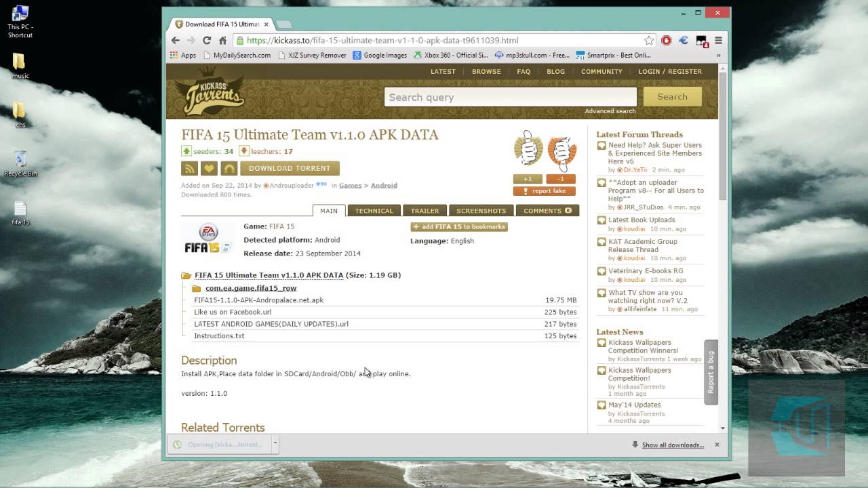Screen dimensions: 868x488
Task: Click Show all downloads link
Action: (673, 445)
